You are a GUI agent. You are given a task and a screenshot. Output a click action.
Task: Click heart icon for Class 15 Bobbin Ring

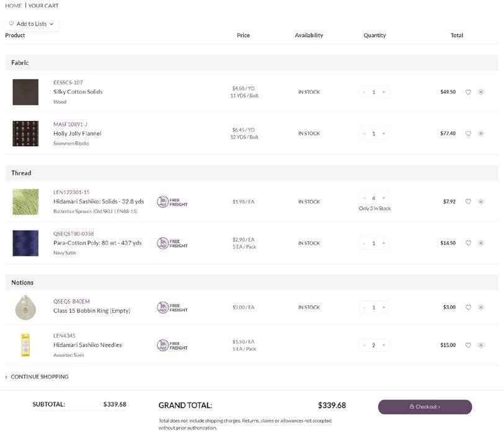coord(468,308)
